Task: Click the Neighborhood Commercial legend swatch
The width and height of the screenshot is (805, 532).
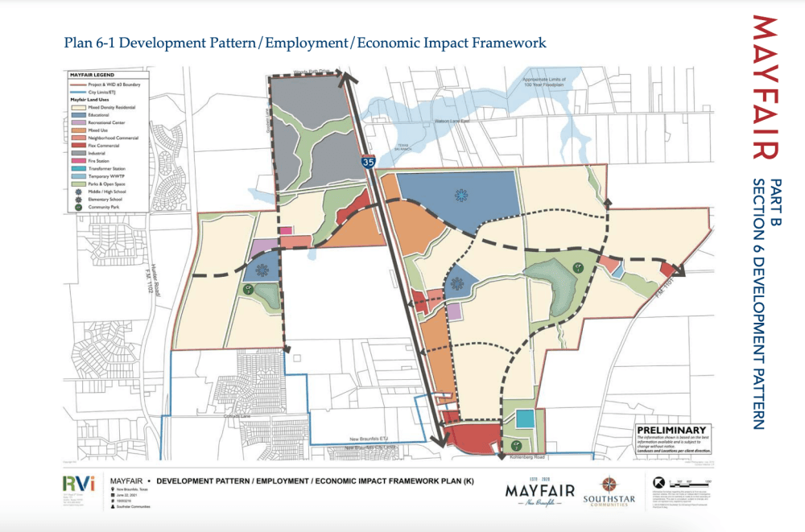Action: [x=79, y=138]
